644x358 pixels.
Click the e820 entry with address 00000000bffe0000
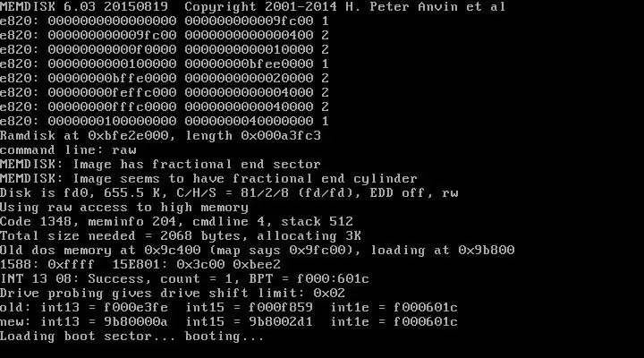(x=165, y=78)
